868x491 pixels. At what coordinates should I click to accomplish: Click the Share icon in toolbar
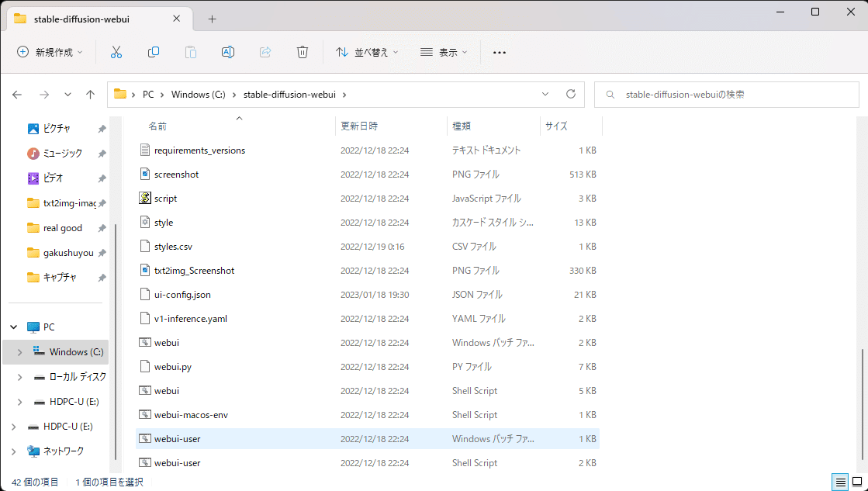[x=265, y=52]
